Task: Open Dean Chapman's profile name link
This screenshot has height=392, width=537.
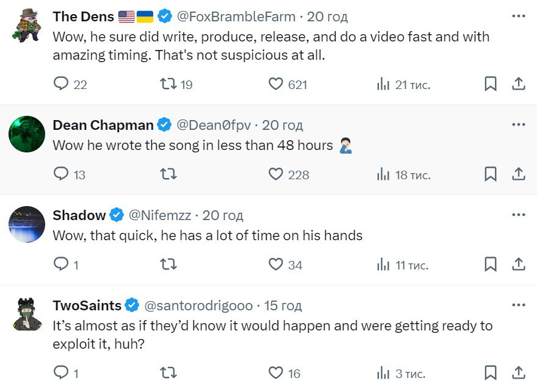Action: 103,125
